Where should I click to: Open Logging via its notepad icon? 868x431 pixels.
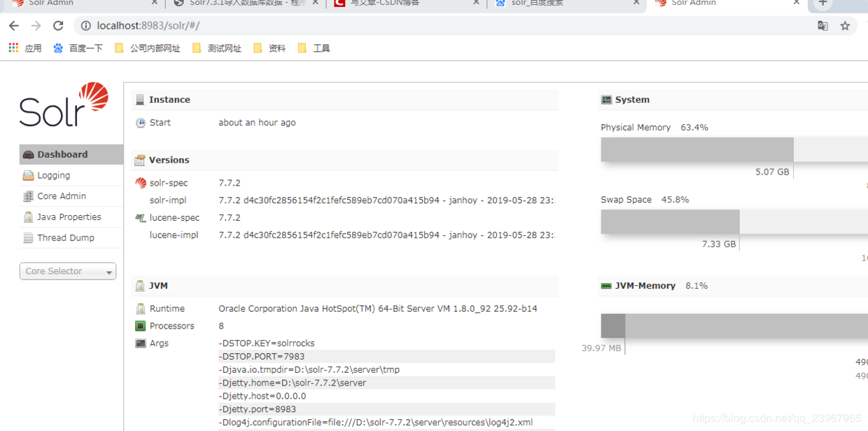click(28, 175)
